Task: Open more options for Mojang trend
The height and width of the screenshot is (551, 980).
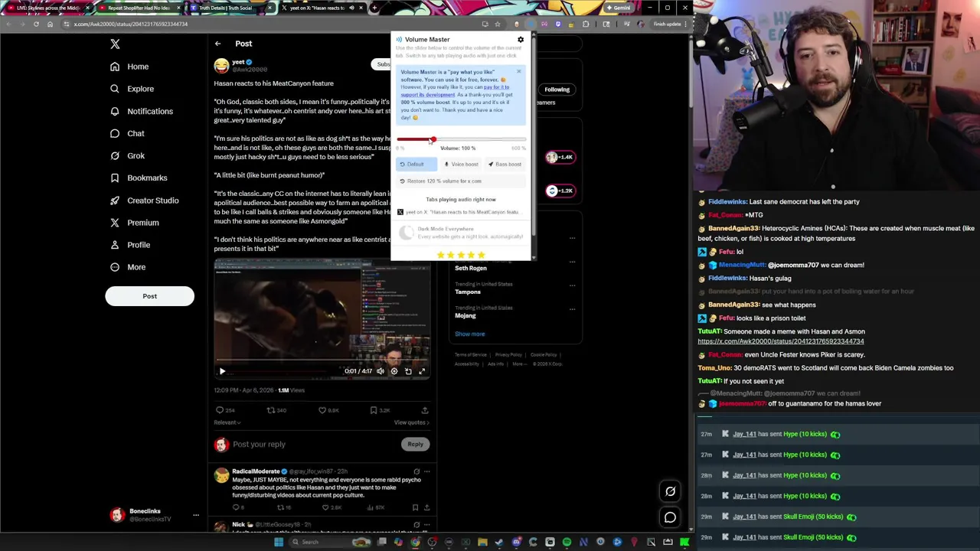Action: [572, 309]
